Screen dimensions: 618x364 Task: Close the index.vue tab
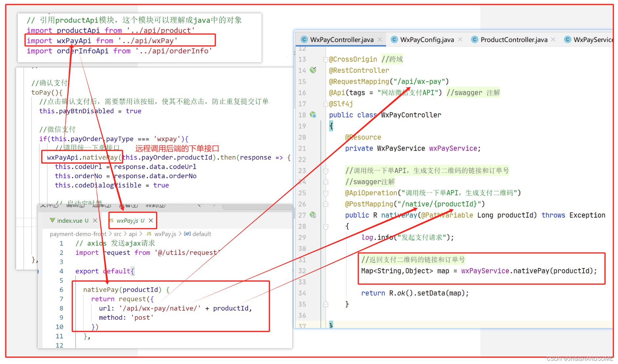pos(95,220)
